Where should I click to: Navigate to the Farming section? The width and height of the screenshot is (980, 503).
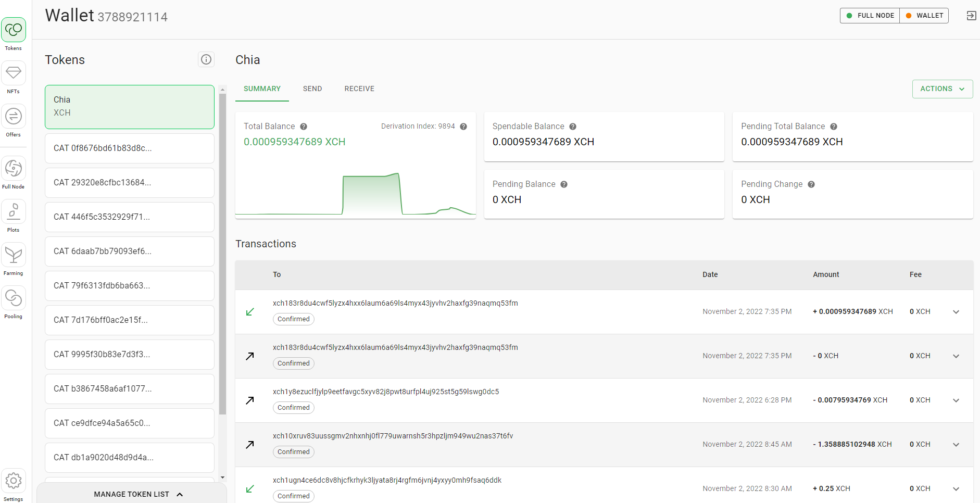13,255
